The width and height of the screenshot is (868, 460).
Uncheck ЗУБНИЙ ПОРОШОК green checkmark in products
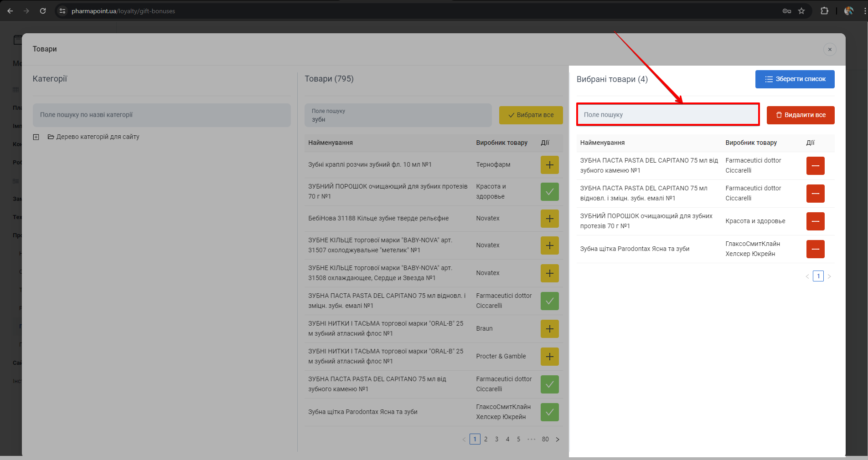click(549, 192)
